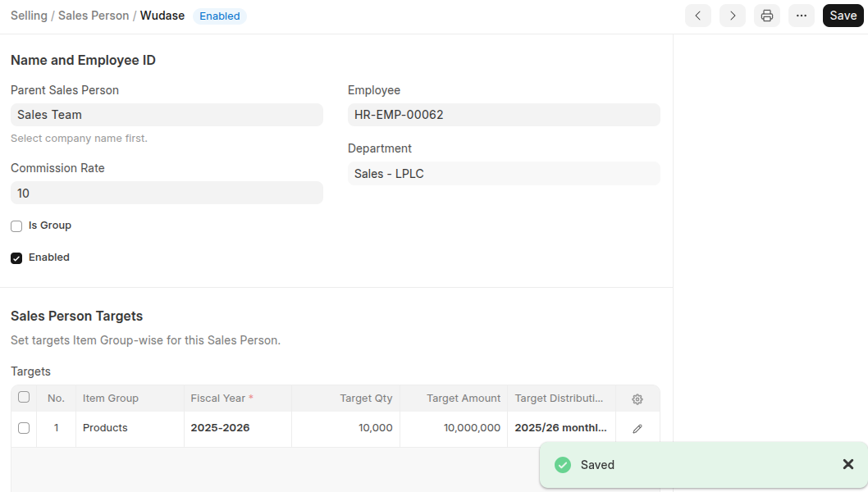Dismiss the Saved notification
Viewport: 868px width, 492px height.
pos(847,465)
